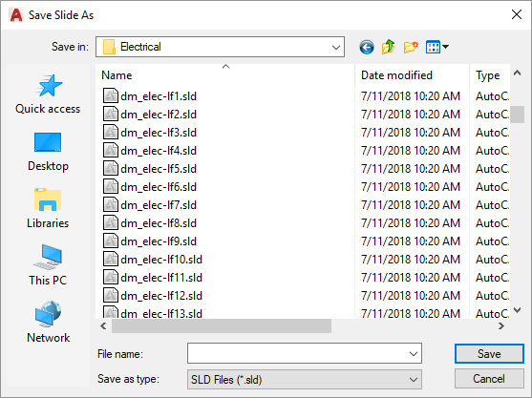Sort files by the Name column

(117, 75)
